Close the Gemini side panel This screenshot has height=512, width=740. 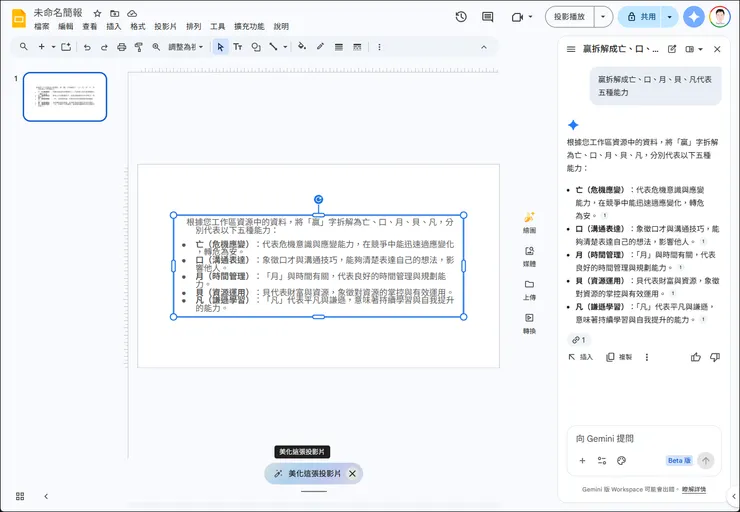pyautogui.click(x=717, y=49)
